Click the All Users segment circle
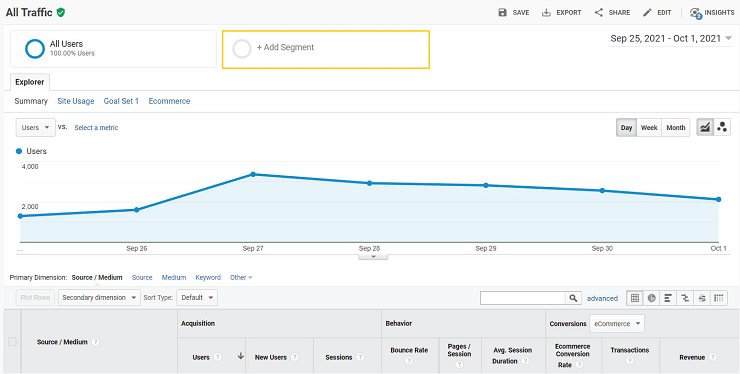Viewport: 740px width, 374px height. (35, 49)
